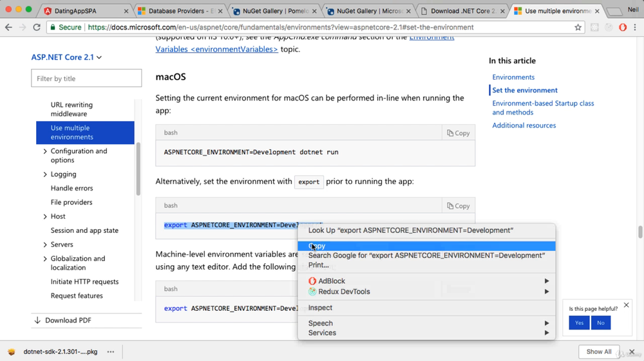Click the browser back arrow
This screenshot has width=644, height=361.
[x=8, y=28]
